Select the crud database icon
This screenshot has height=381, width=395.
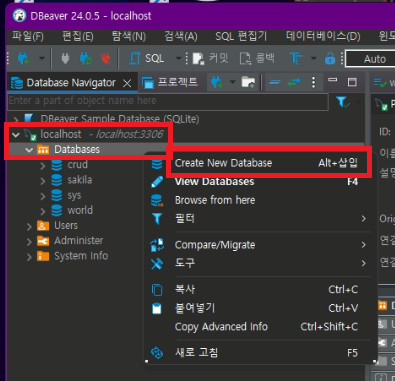(x=57, y=165)
